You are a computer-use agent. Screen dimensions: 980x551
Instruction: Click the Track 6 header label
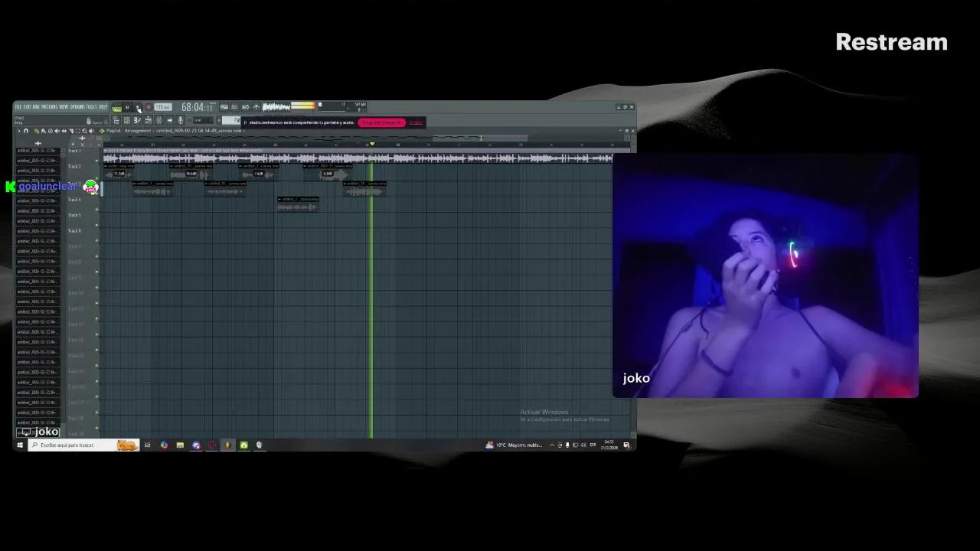(x=74, y=230)
